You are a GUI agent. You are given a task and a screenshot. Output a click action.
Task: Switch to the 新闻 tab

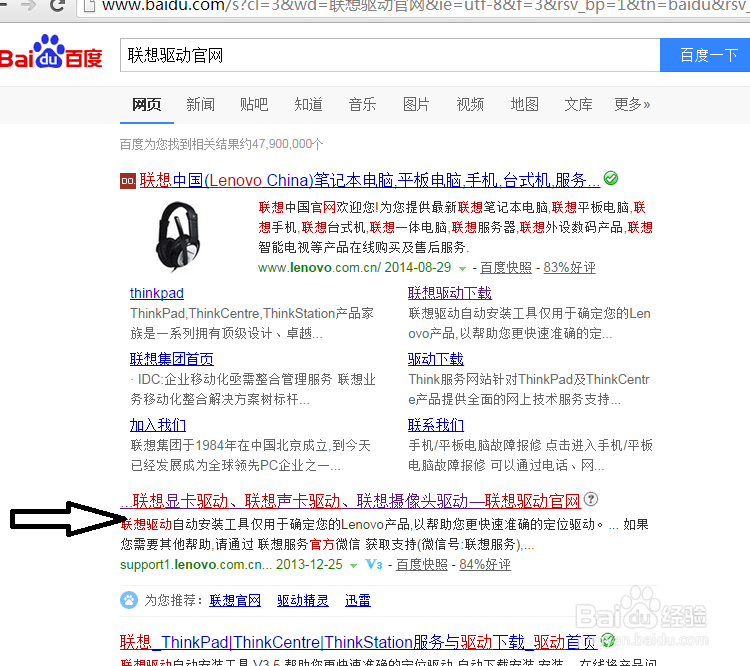click(200, 104)
